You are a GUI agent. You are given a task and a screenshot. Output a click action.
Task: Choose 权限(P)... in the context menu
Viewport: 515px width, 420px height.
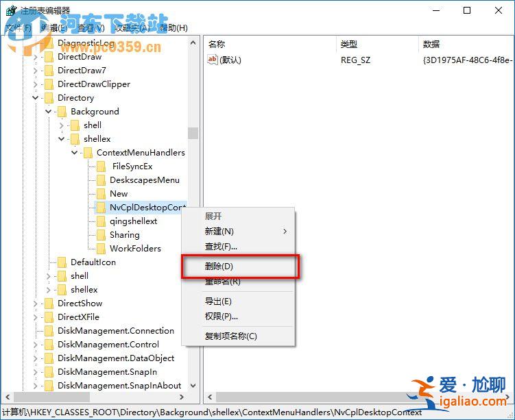pyautogui.click(x=239, y=317)
